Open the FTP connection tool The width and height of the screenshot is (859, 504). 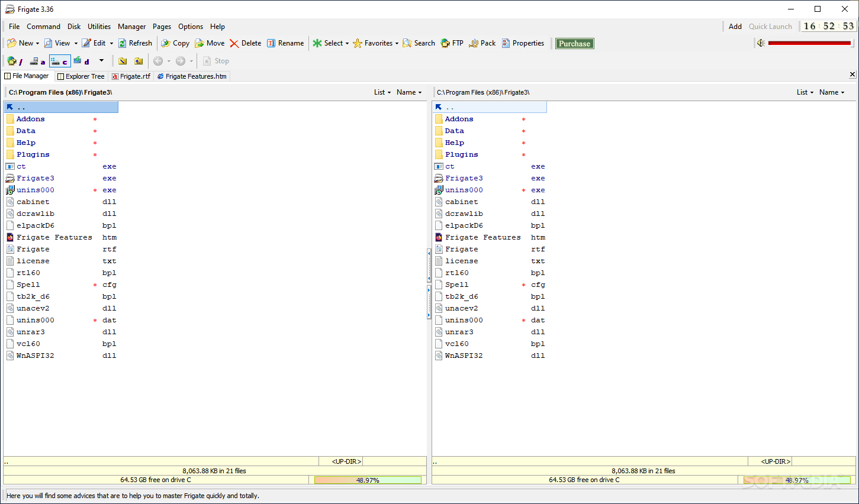[452, 43]
